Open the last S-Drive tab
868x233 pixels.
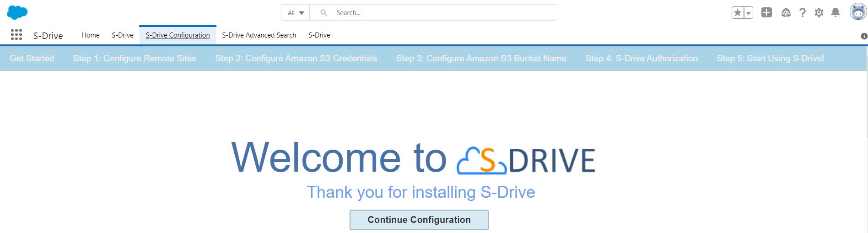pos(319,35)
